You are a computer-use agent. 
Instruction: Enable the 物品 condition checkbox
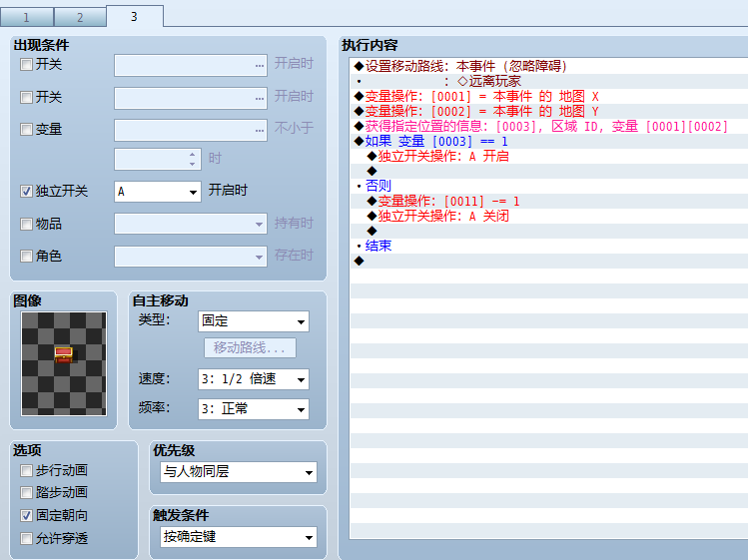[x=26, y=224]
